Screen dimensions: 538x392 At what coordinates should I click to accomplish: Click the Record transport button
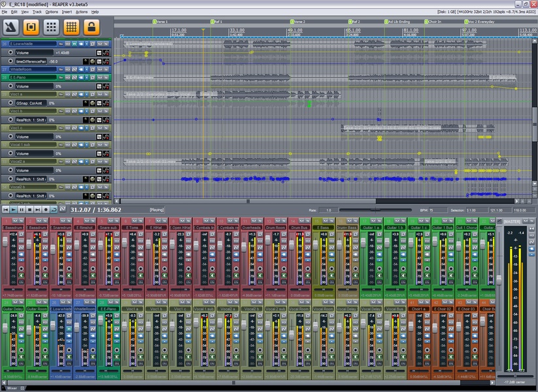click(x=46, y=209)
